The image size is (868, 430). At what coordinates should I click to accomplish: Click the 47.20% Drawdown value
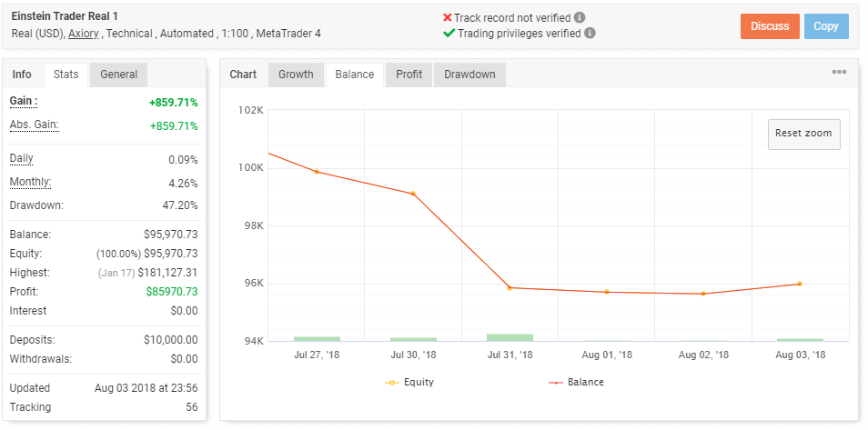click(x=179, y=205)
